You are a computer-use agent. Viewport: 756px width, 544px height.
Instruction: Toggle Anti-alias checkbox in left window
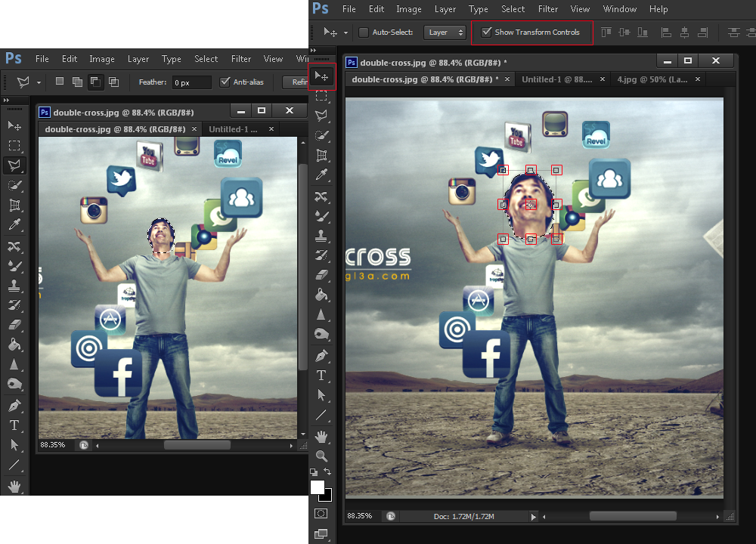click(225, 82)
